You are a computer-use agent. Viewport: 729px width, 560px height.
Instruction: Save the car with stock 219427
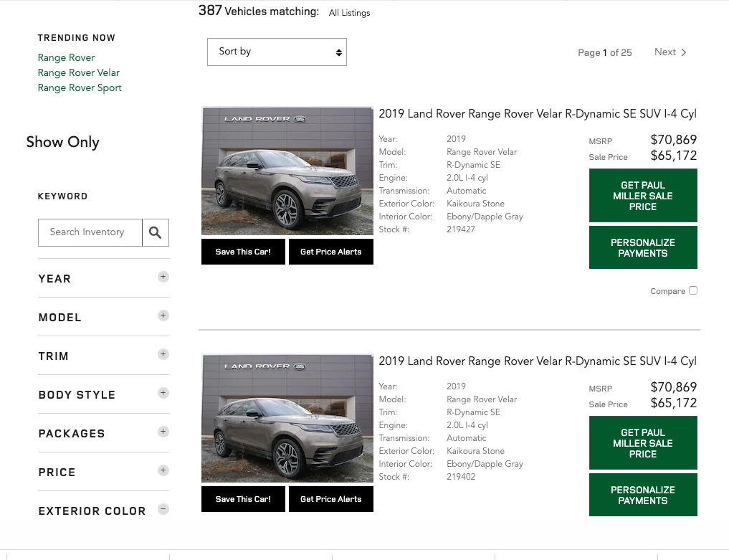point(243,252)
